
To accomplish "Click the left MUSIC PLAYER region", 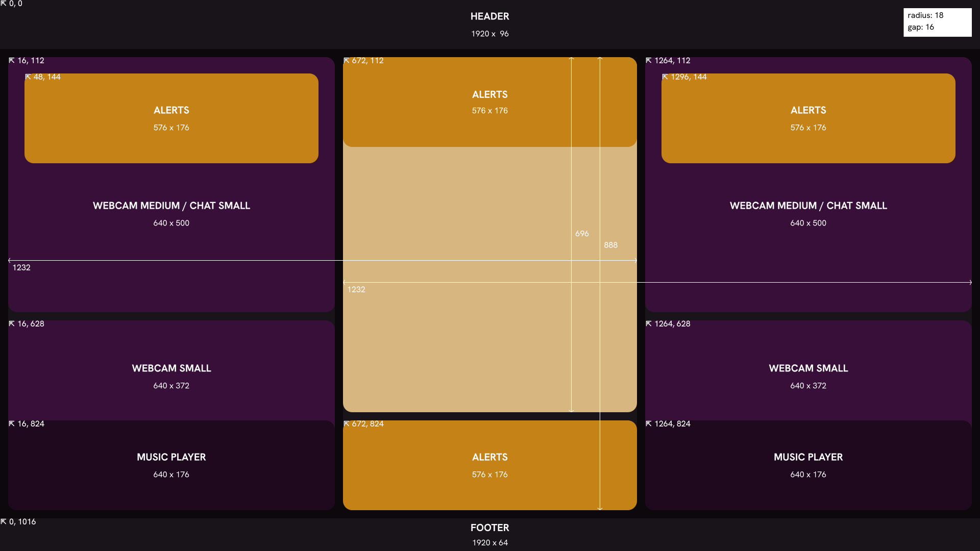I will point(171,465).
